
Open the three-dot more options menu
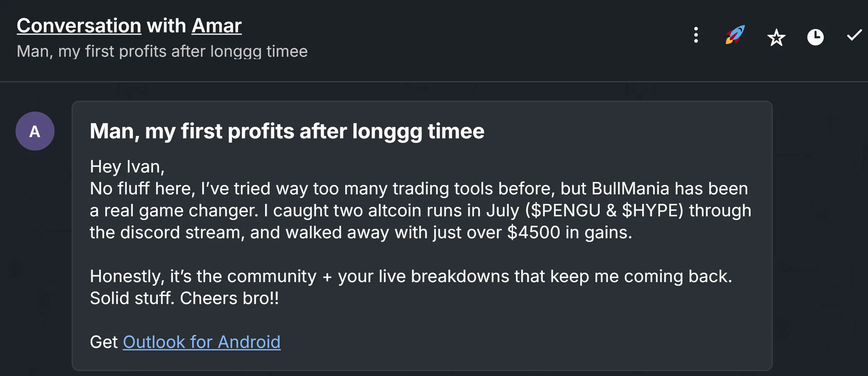point(696,35)
